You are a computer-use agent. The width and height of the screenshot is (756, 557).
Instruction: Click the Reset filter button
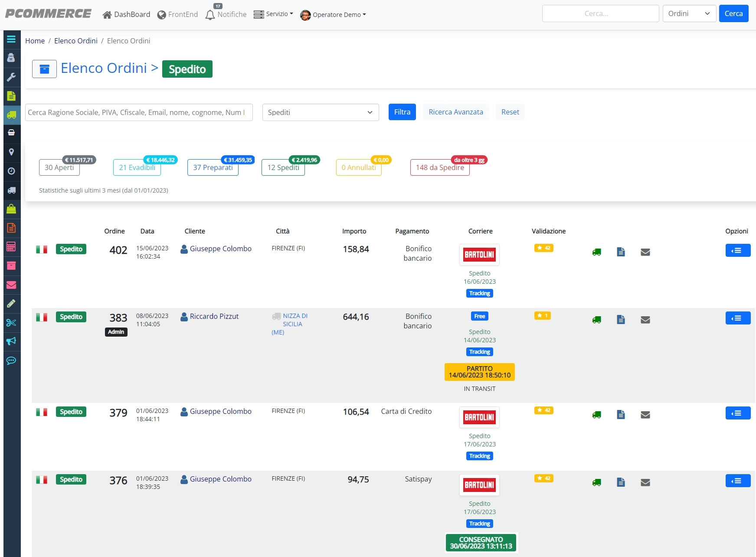pyautogui.click(x=510, y=112)
